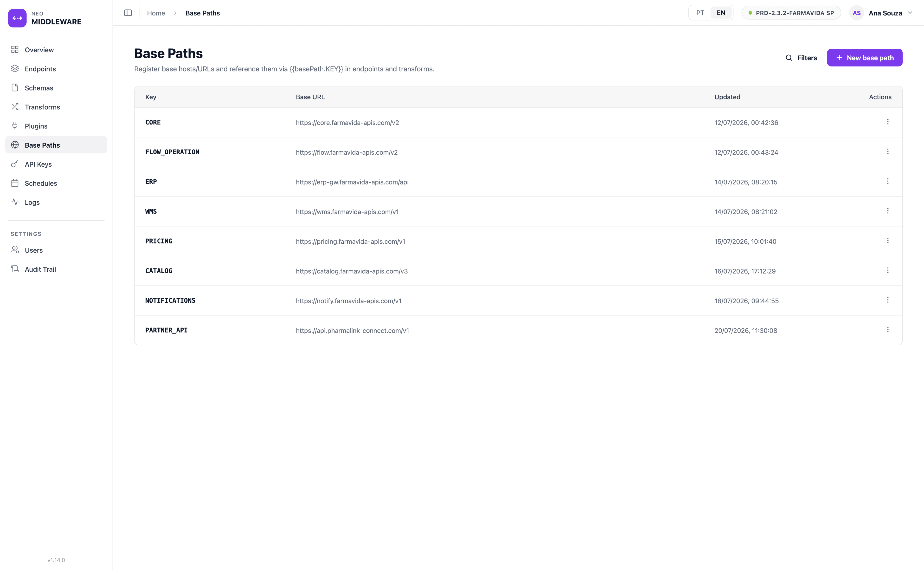924x570 pixels.
Task: Click version label v1.14.0
Action: pyautogui.click(x=56, y=560)
